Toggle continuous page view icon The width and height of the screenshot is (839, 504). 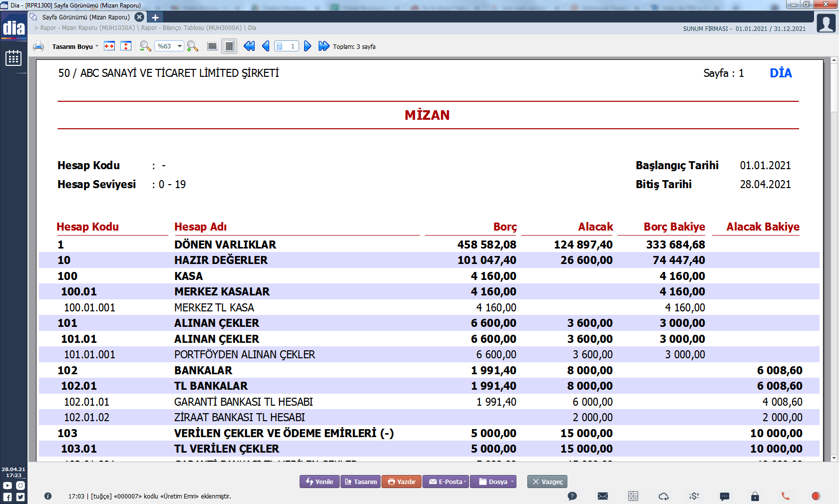[229, 46]
